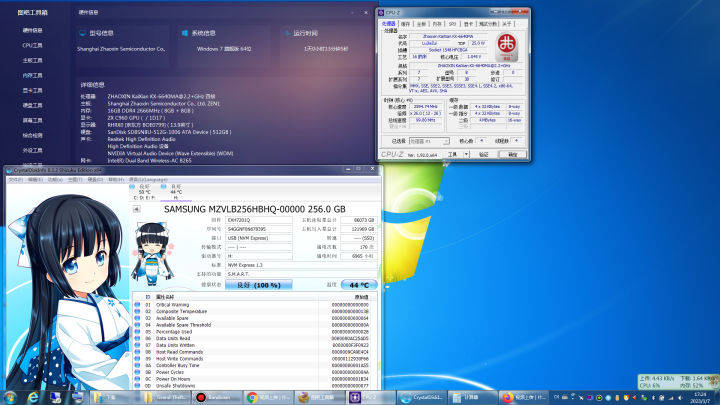Image resolution: width=720 pixels, height=405 pixels.
Task: Click the status circle for 05 Percentage Used
Action: (x=137, y=332)
